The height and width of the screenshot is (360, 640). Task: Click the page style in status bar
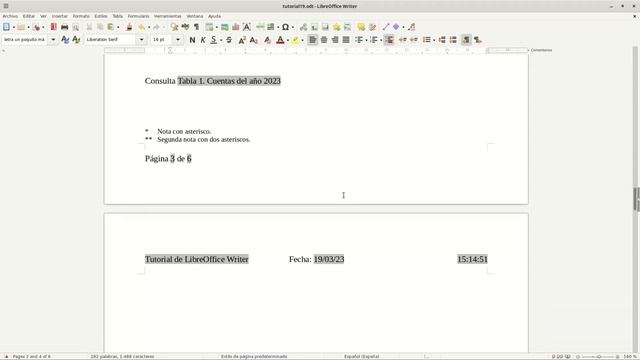click(254, 356)
